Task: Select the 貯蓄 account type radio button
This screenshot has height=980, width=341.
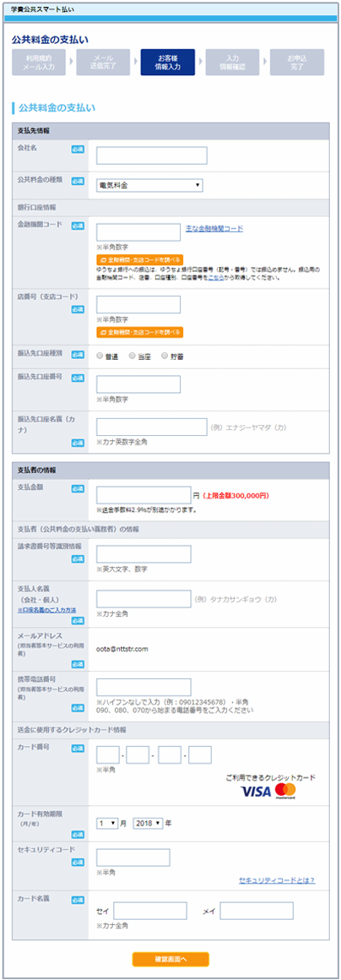Action: click(165, 355)
